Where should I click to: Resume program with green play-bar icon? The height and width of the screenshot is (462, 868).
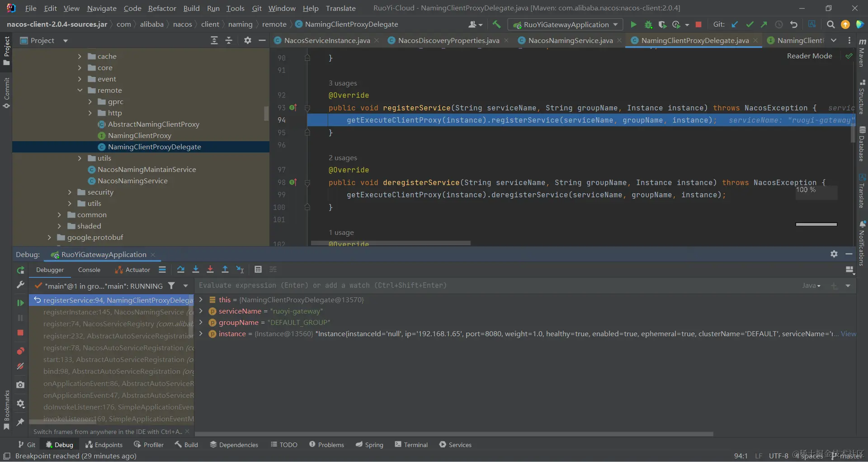[x=20, y=303]
